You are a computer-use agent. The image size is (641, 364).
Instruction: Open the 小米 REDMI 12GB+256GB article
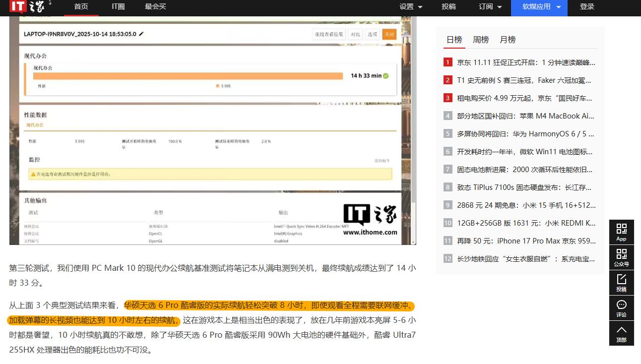pos(526,223)
